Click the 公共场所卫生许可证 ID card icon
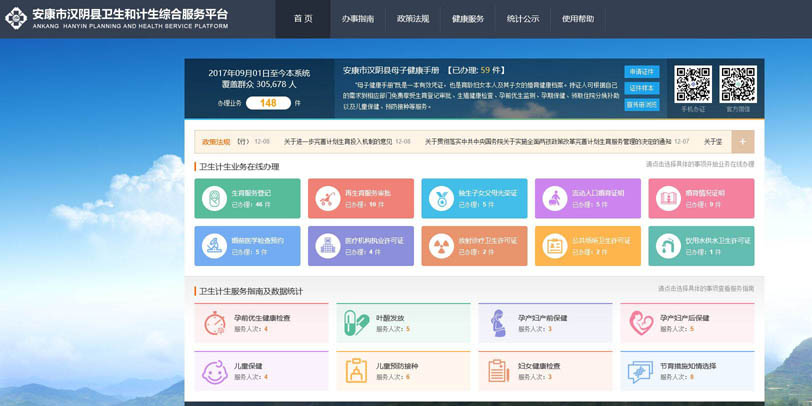 [x=555, y=246]
